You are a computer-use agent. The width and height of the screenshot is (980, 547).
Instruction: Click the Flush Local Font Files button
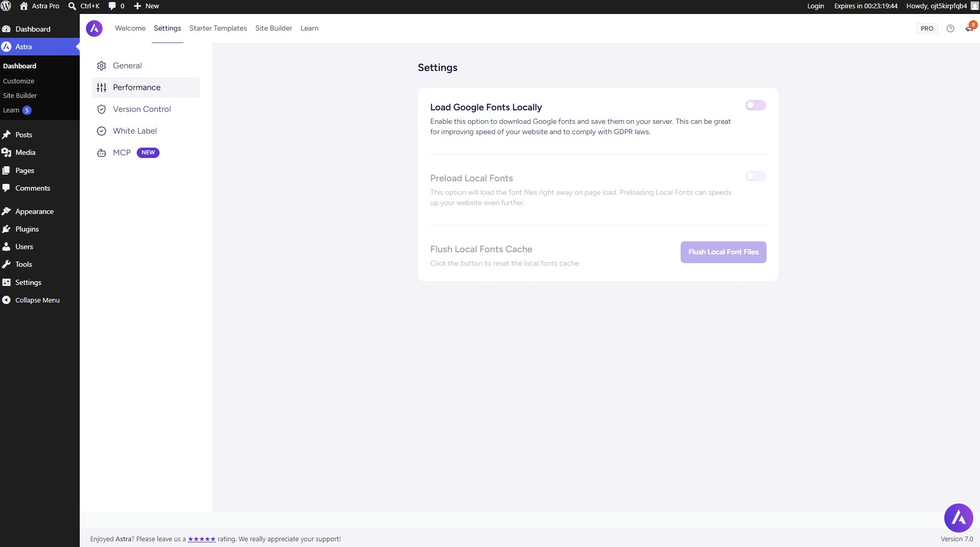(723, 252)
